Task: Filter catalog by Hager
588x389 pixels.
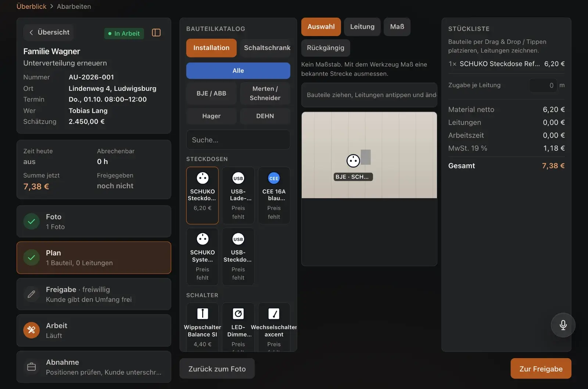Action: 211,116
